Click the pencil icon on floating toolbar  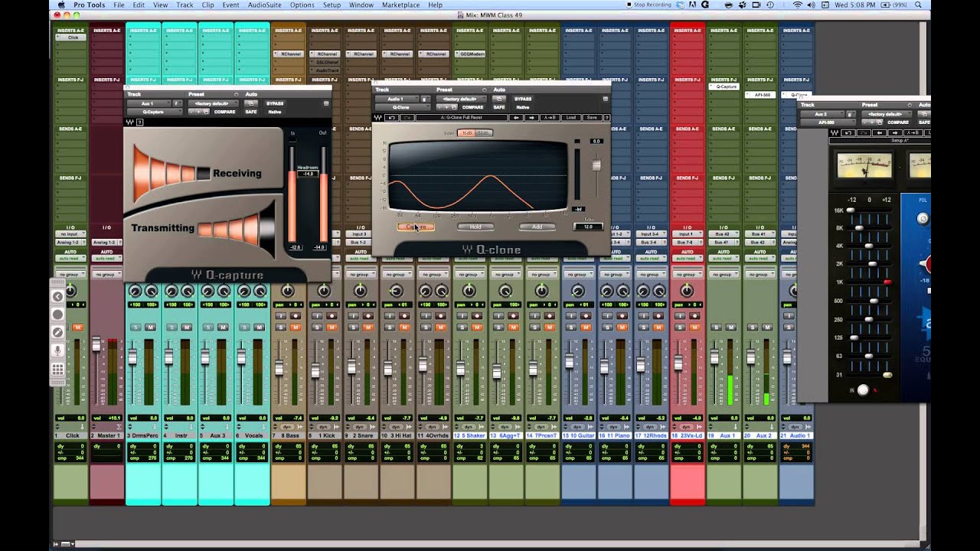click(x=57, y=333)
